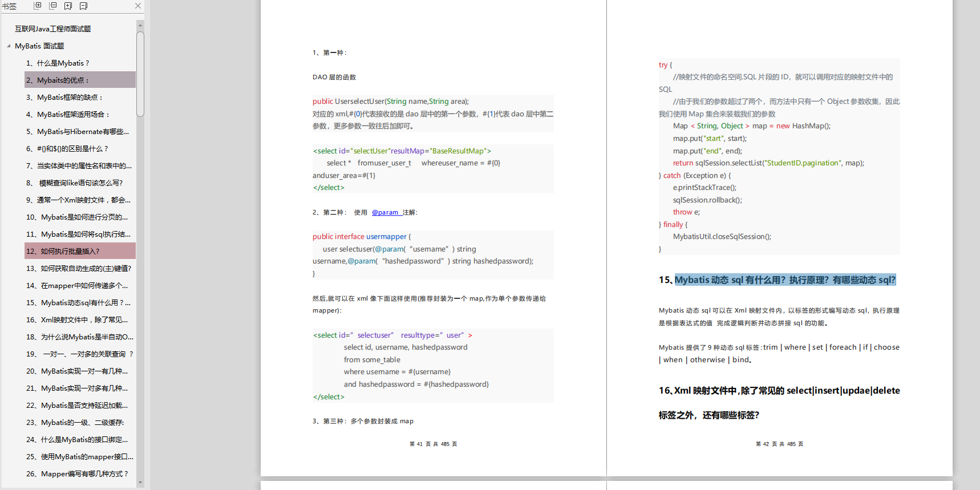Close the 书签 bookmarks panel
Viewport: 980px width, 490px height.
point(138,6)
